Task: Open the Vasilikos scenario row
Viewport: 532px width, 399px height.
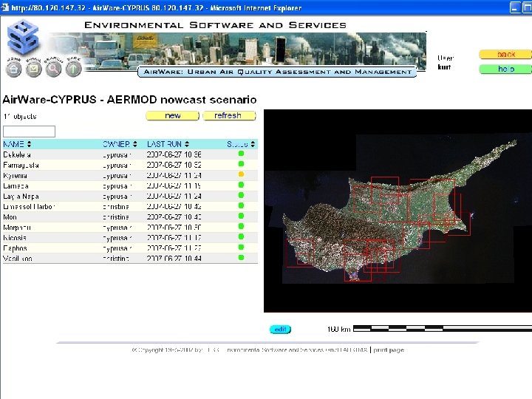Action: (130, 258)
